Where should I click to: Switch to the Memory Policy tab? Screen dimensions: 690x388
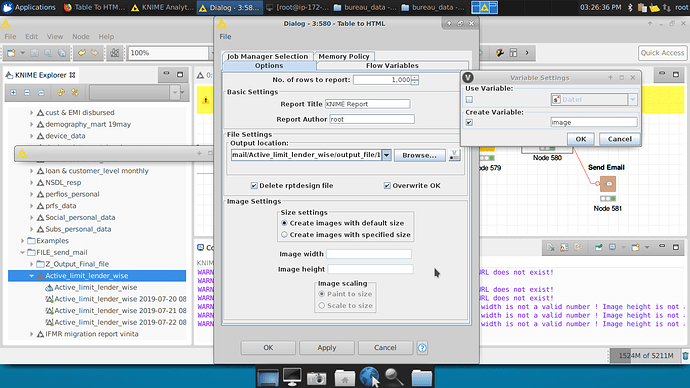(344, 56)
